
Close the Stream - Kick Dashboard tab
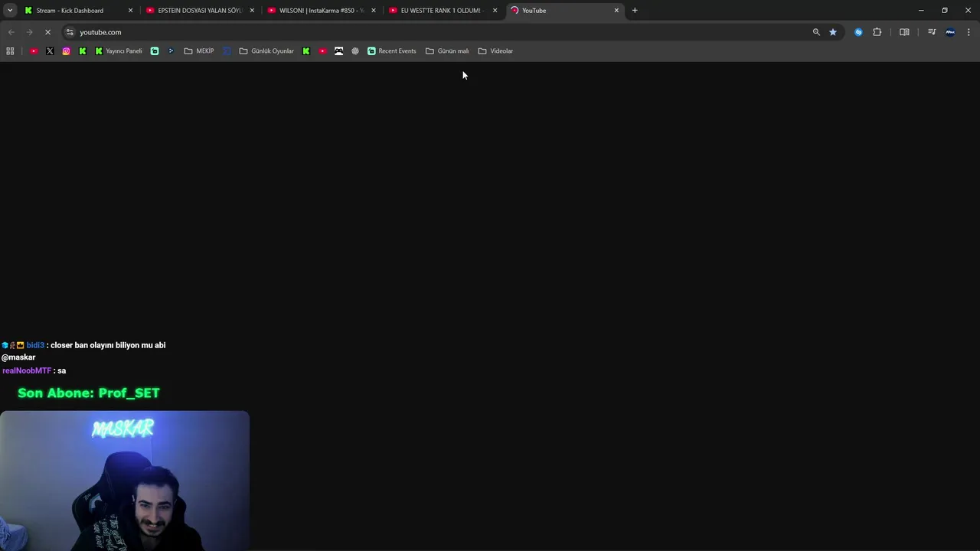click(x=130, y=11)
